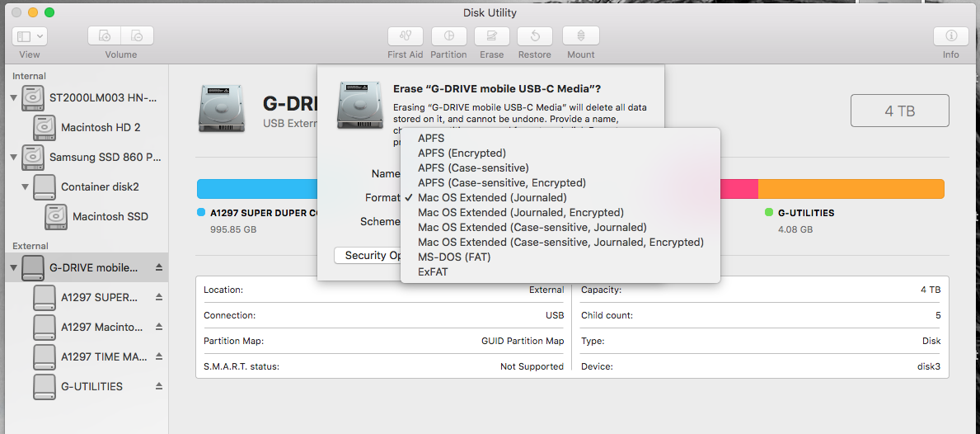This screenshot has width=980, height=434.
Task: Eject the A1297 SUPER volume
Action: [x=159, y=297]
